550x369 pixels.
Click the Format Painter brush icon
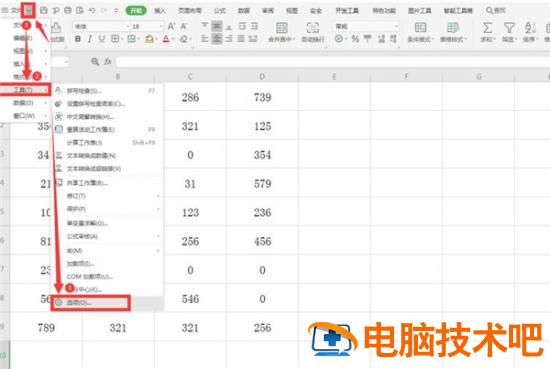point(56,28)
